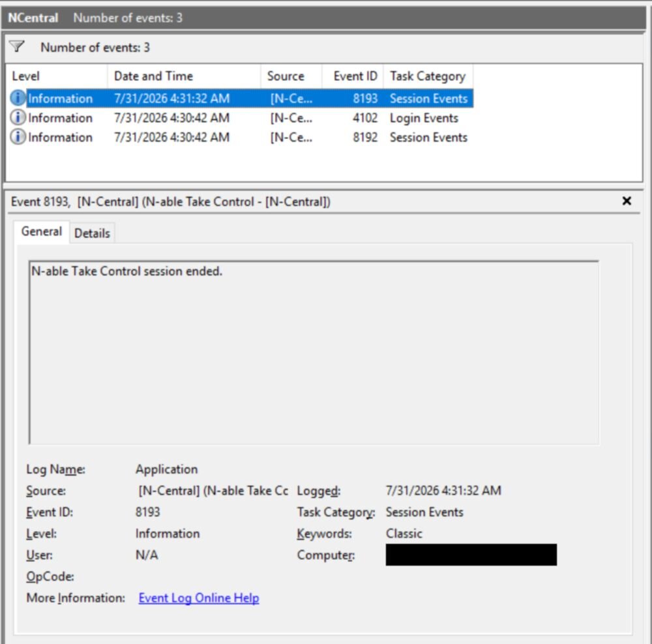
Task: Click the Event ID value 8193 in details
Action: [147, 512]
